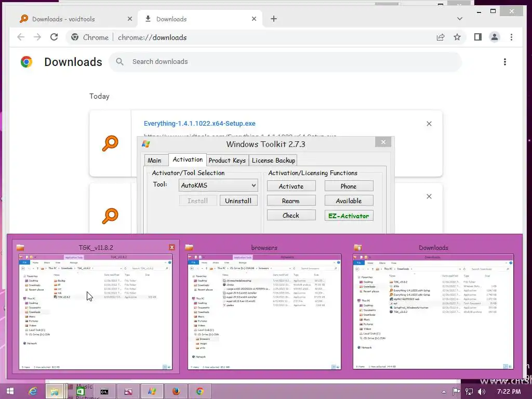532x399 pixels.
Task: Remove the second download entry from list
Action: pos(429,196)
